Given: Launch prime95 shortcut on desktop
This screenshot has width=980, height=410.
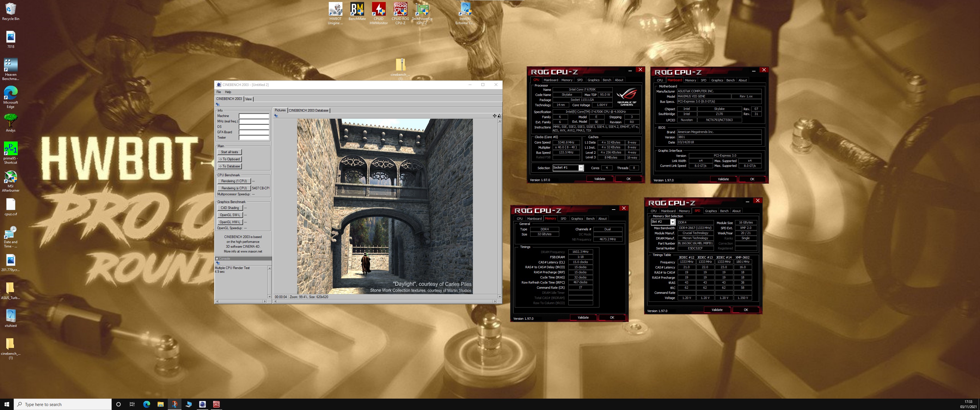Looking at the screenshot, I should (x=11, y=153).
